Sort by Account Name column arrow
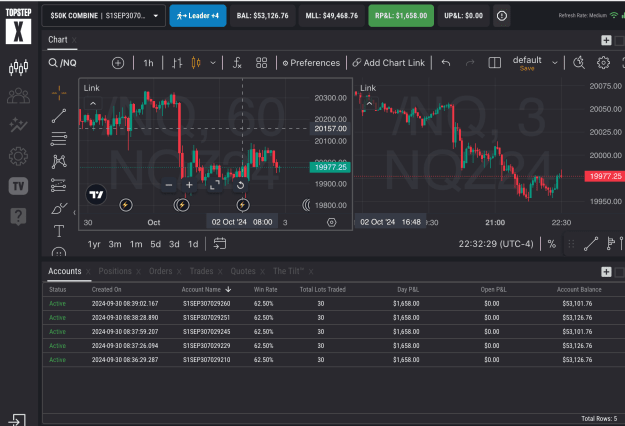The image size is (625, 426). 228,289
